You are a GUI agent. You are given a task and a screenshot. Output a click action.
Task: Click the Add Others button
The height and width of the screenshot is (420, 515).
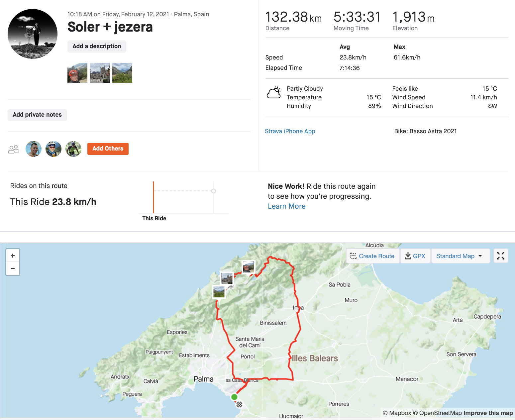coord(108,149)
